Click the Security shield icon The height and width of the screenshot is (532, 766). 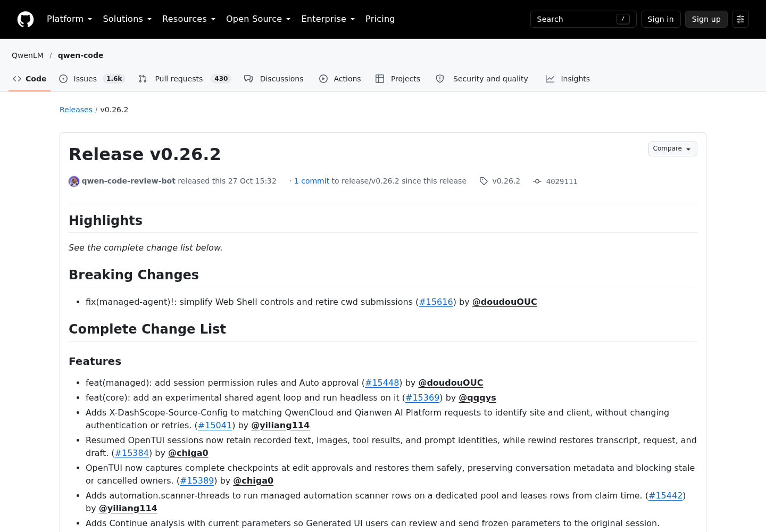pyautogui.click(x=440, y=79)
